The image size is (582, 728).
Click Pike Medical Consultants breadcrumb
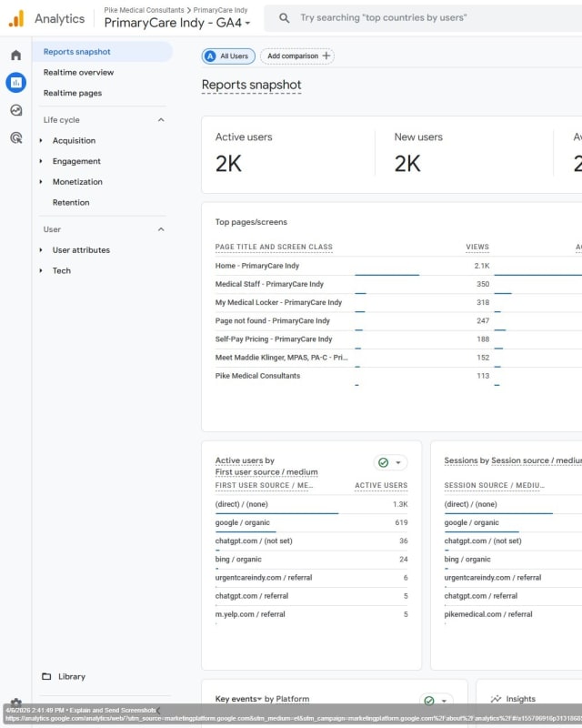click(x=144, y=10)
